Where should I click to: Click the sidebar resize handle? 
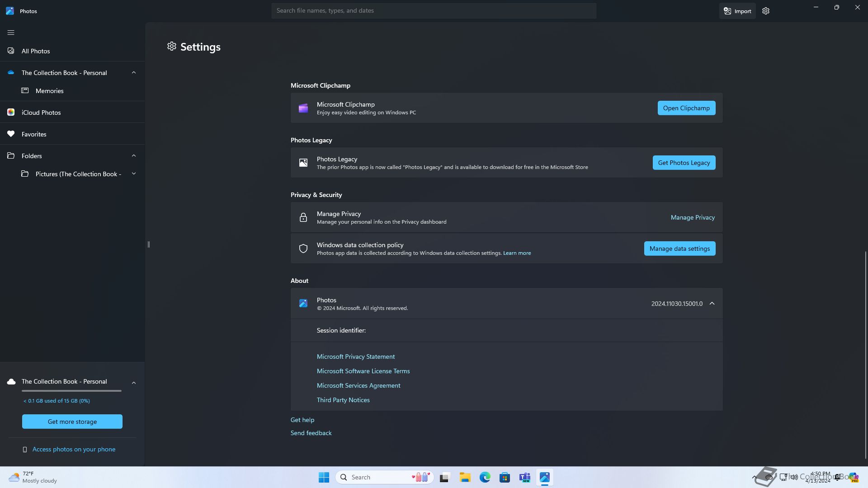click(149, 244)
